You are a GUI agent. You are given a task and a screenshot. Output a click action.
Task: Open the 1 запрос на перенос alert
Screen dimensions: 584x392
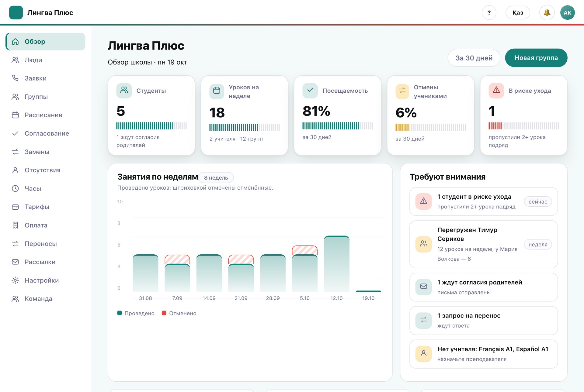[x=484, y=320]
